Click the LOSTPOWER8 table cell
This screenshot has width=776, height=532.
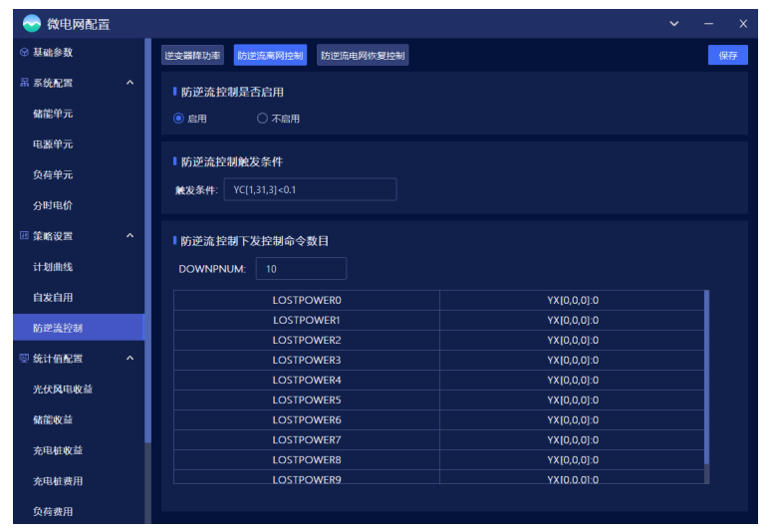(x=307, y=459)
